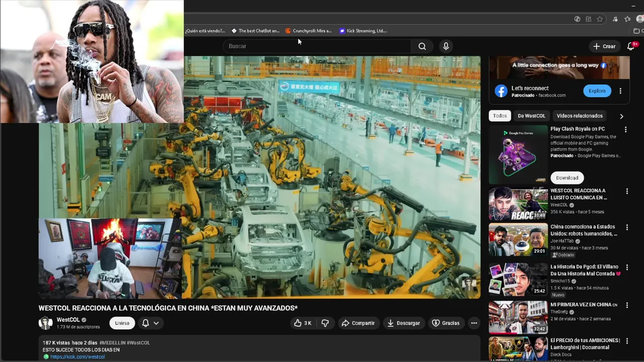The image size is (644, 362).
Task: Click the #WestCOL hashtag
Action: tap(138, 343)
